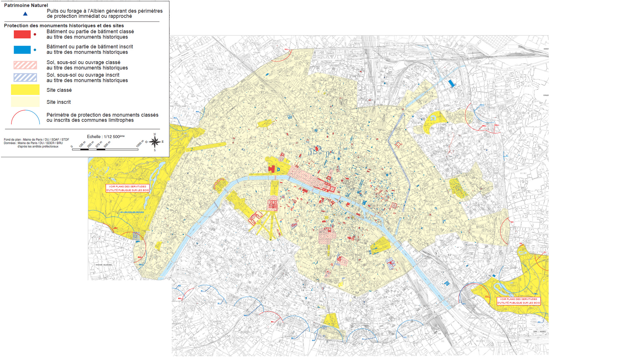Select the solid red 'Bâtiment classé' swatch
Viewport: 644px width, 362px height.
(22, 35)
